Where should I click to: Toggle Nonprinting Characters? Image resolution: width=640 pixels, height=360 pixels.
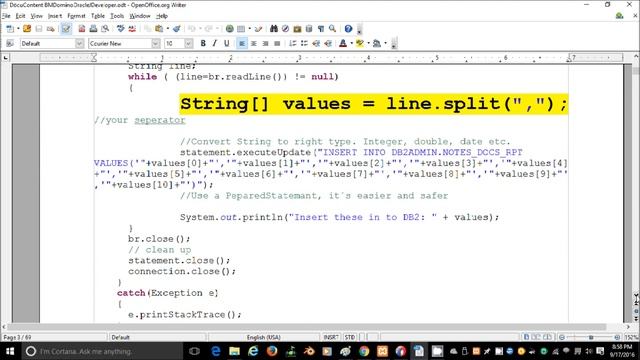[x=321, y=29]
